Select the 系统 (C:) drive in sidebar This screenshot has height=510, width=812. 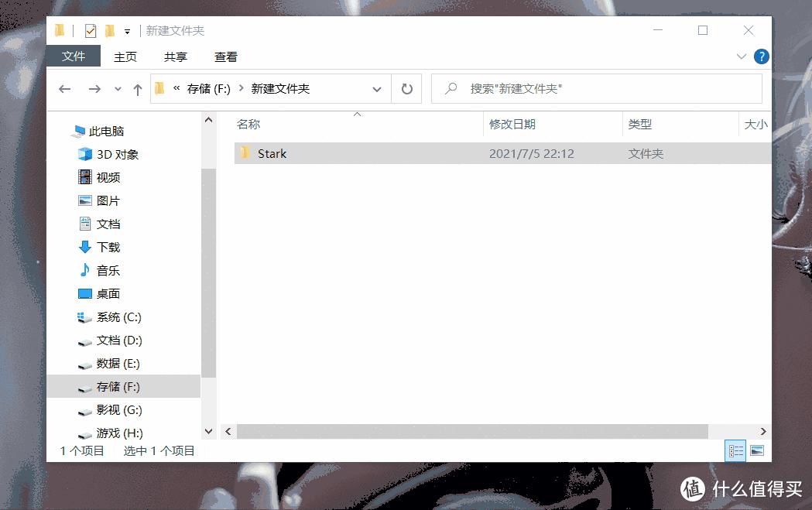click(116, 317)
